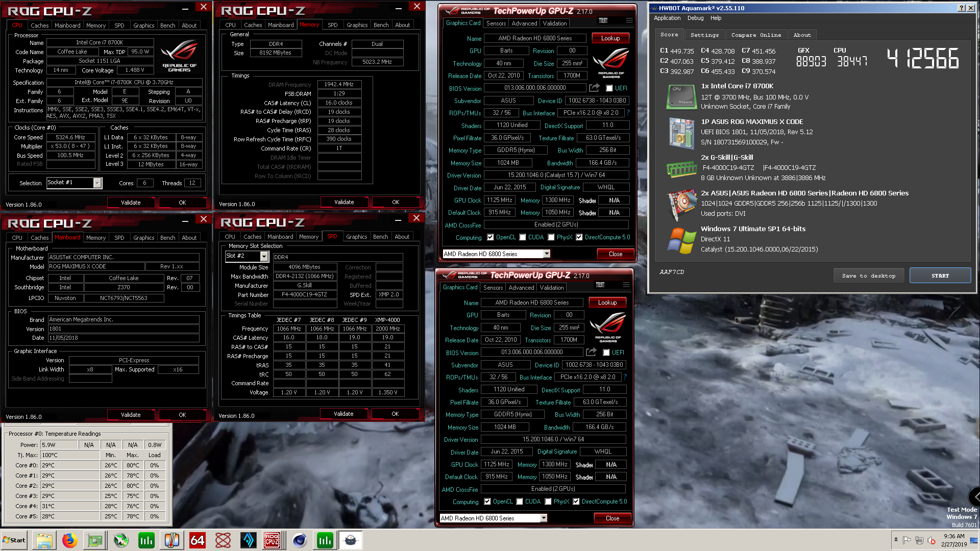
Task: Toggle UEFI checkbox in lower GPU-Z
Action: pyautogui.click(x=606, y=353)
